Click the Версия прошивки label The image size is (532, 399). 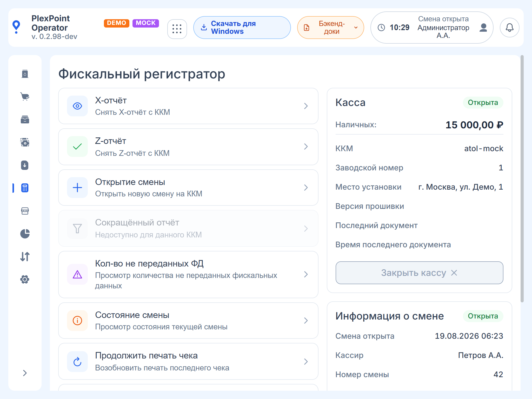(370, 206)
